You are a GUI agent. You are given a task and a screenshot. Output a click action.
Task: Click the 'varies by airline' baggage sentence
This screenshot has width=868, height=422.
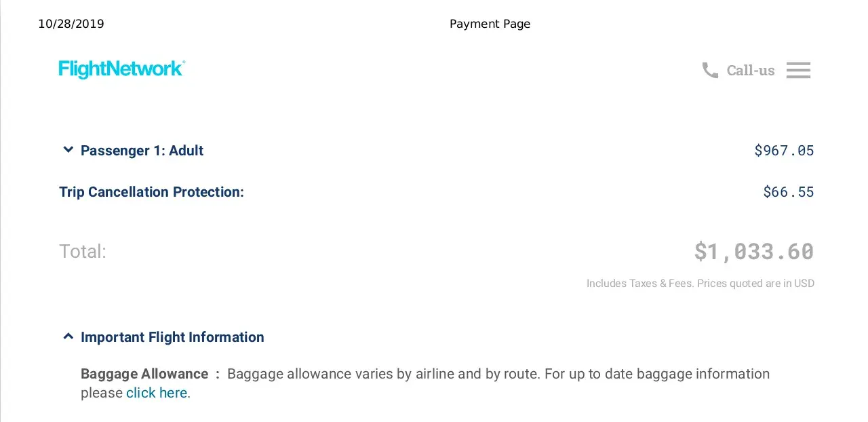(x=498, y=374)
